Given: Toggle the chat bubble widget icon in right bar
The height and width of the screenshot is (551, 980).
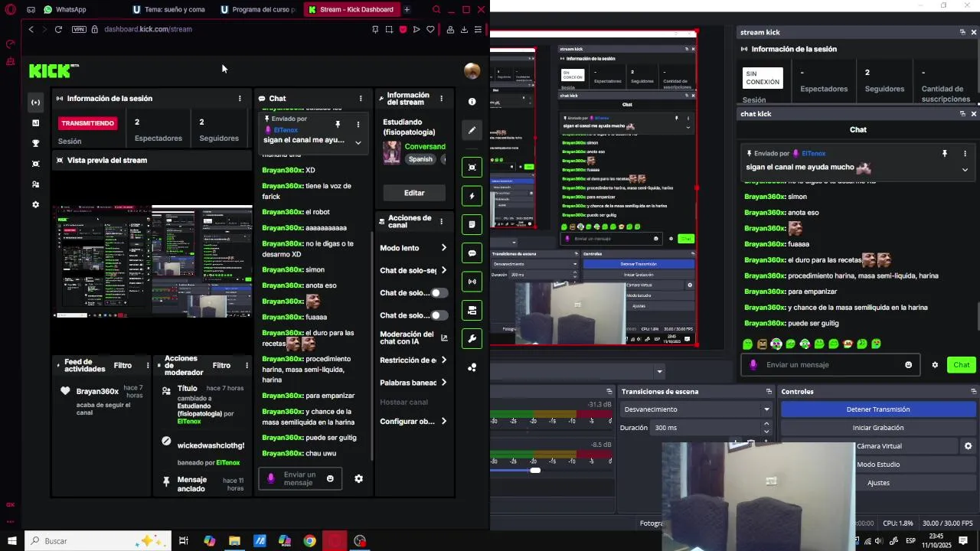Looking at the screenshot, I should click(472, 253).
